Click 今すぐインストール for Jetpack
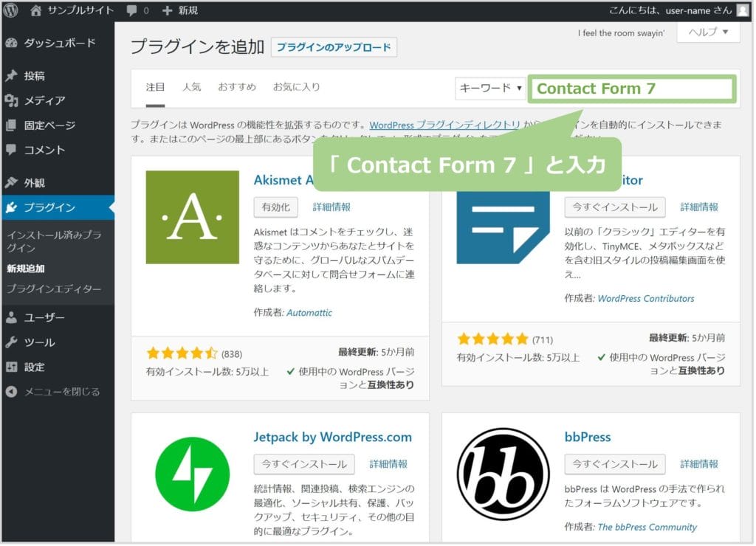 pyautogui.click(x=303, y=464)
